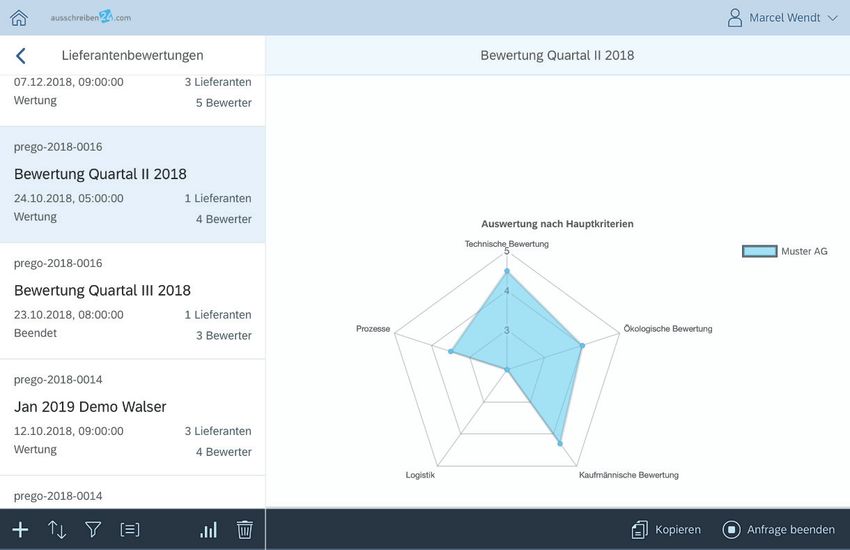Select the entry dated 07.12.2018 at top
The height and width of the screenshot is (550, 850).
click(132, 92)
